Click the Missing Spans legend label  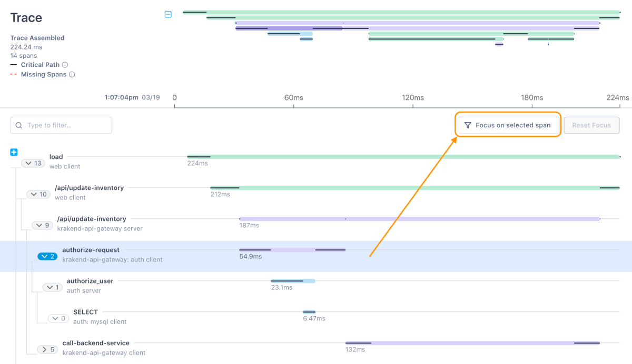(44, 74)
